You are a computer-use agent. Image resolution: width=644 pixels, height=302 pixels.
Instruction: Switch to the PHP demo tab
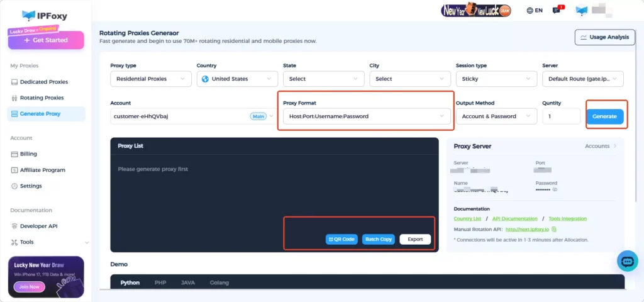[160, 283]
